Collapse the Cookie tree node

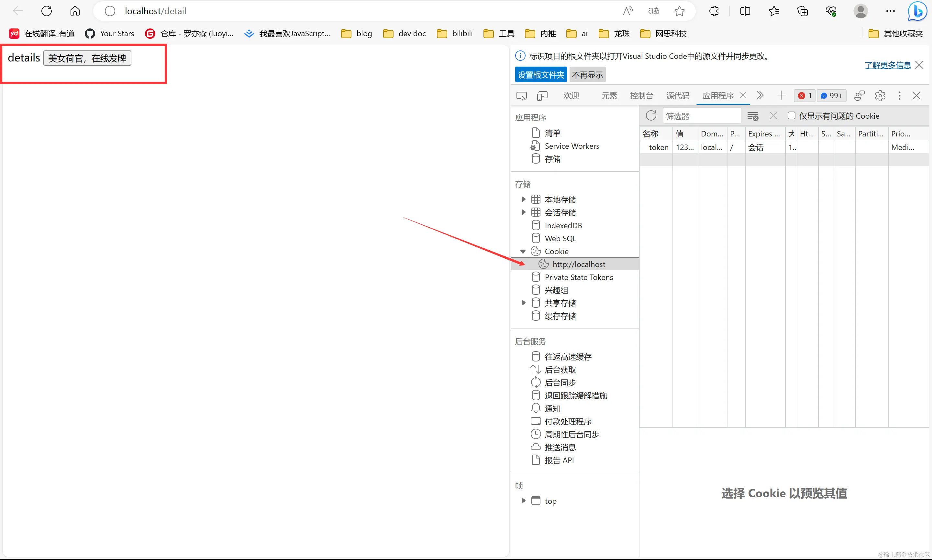coord(523,251)
